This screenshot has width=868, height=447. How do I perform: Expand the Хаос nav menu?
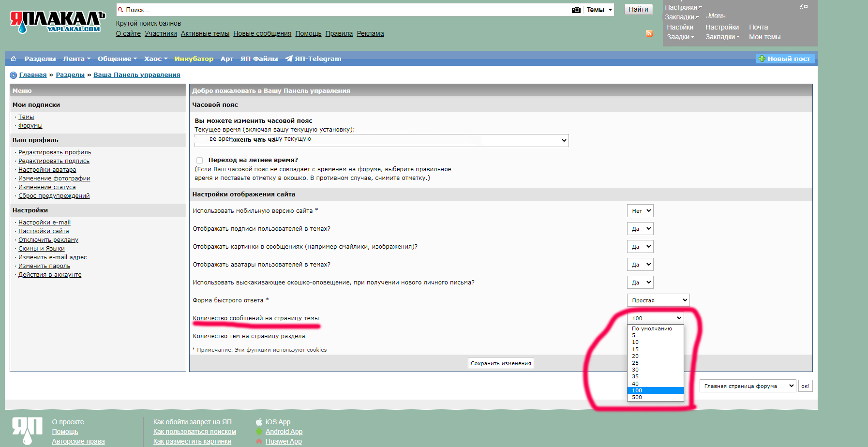(x=156, y=59)
